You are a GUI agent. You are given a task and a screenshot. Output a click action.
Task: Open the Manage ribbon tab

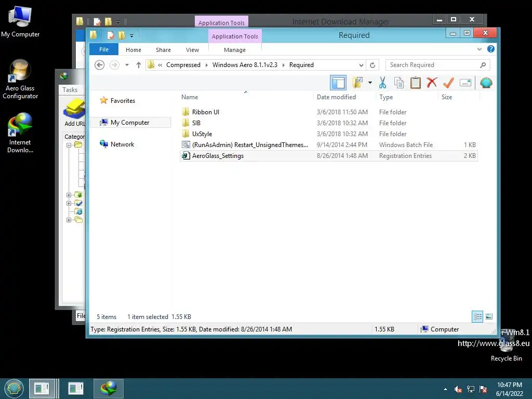235,50
